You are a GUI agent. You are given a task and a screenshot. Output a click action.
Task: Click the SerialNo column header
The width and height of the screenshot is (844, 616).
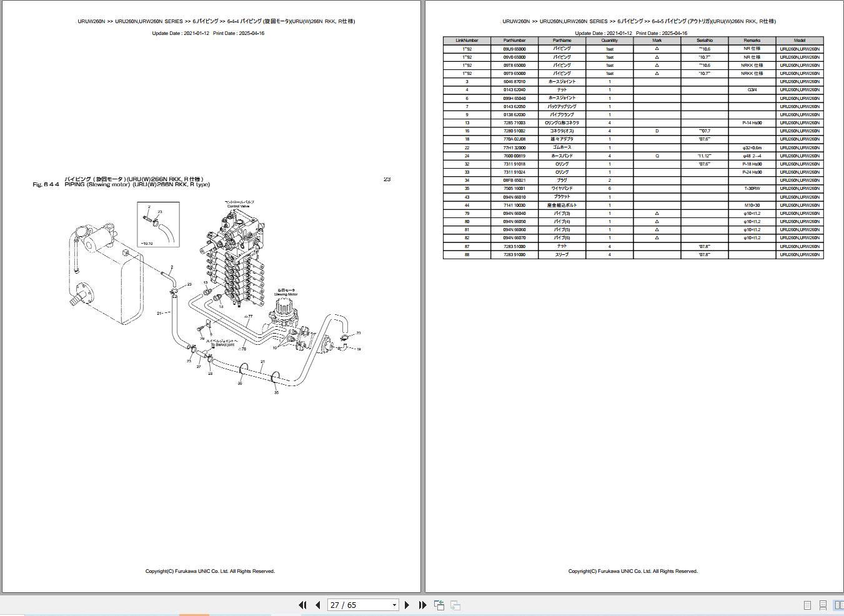click(x=704, y=41)
